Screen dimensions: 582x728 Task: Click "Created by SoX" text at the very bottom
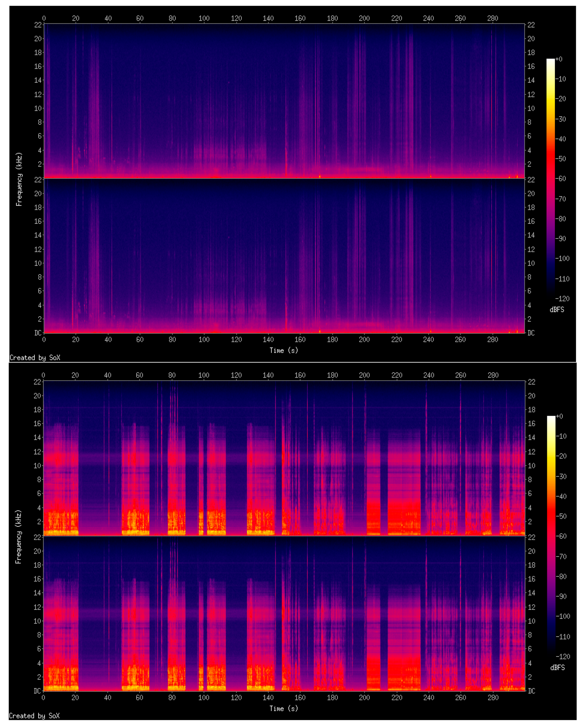point(34,716)
